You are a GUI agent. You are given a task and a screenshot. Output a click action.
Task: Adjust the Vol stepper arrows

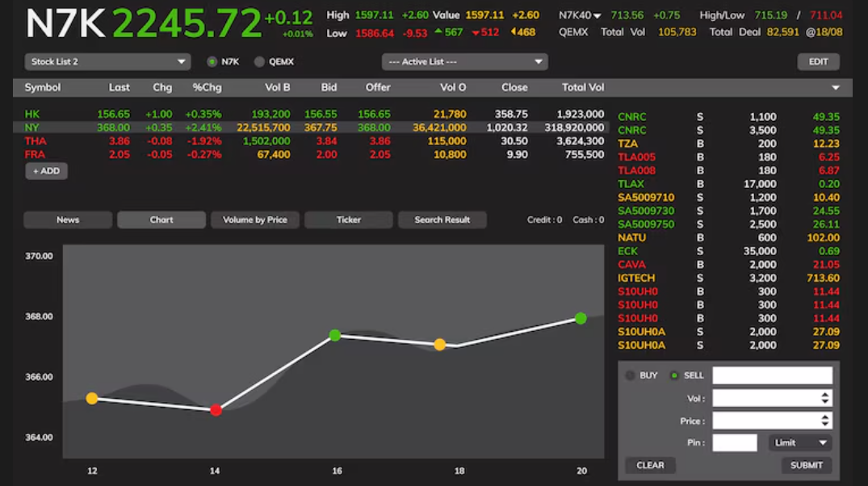pyautogui.click(x=825, y=398)
